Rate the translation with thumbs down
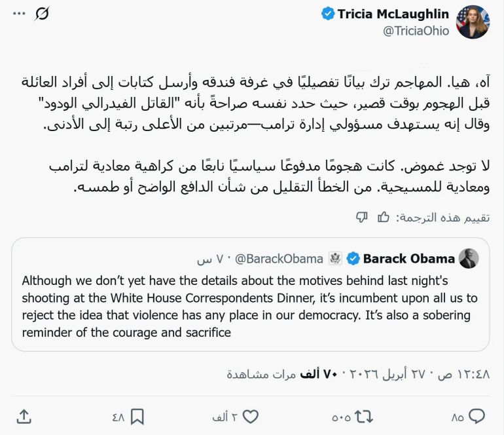504x435 pixels. pyautogui.click(x=361, y=217)
